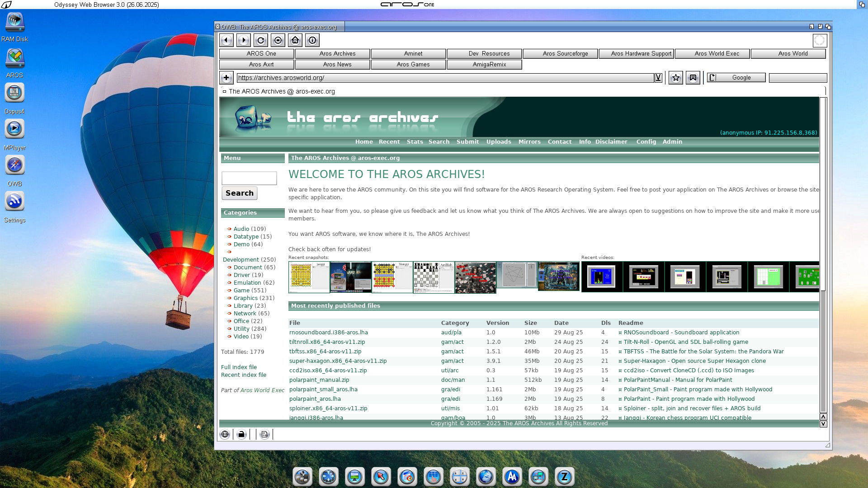This screenshot has height=488, width=868.
Task: Click the dock icon with four blue arrows
Action: (329, 477)
